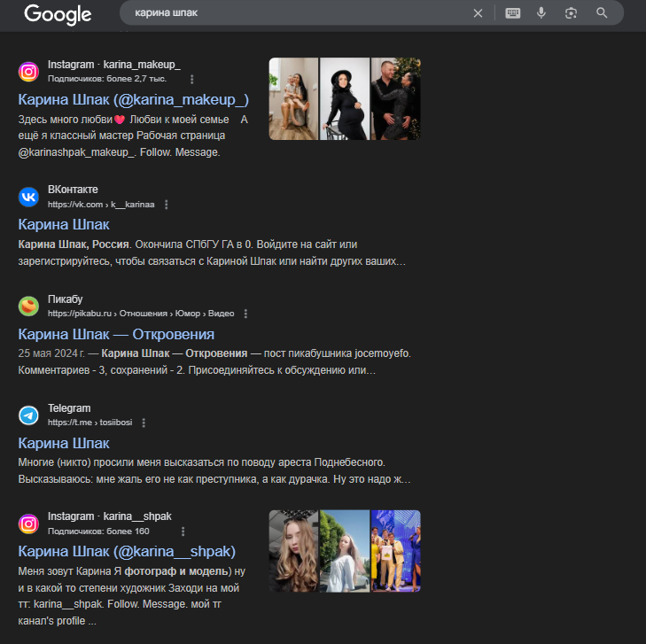Open the ВКонтакте 'Карина Шпак' result title

[64, 225]
